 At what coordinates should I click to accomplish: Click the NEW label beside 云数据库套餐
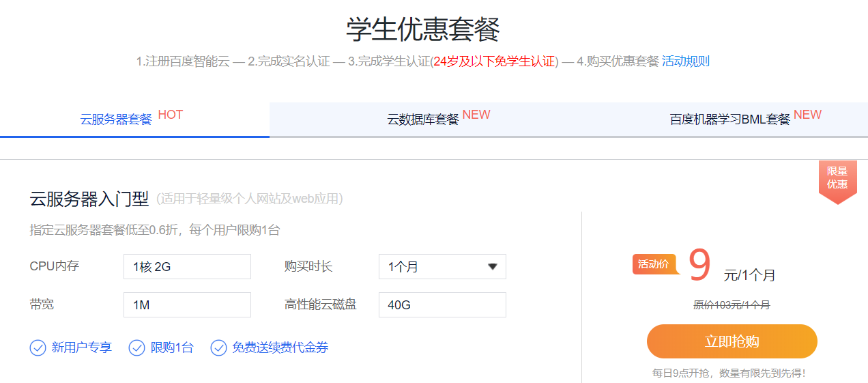(476, 115)
